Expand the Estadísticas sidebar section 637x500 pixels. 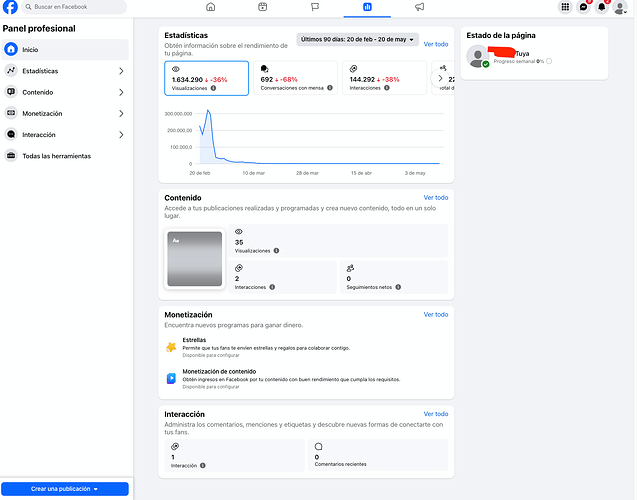(65, 71)
